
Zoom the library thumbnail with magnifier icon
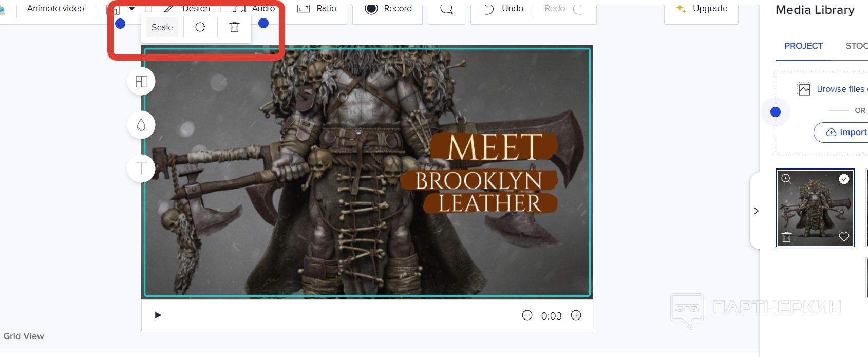click(786, 179)
